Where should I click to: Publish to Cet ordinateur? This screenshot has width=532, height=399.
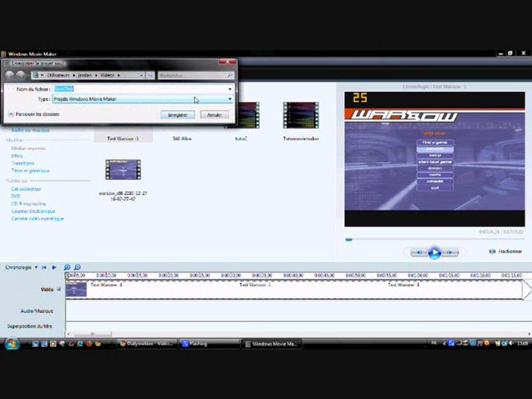click(26, 189)
